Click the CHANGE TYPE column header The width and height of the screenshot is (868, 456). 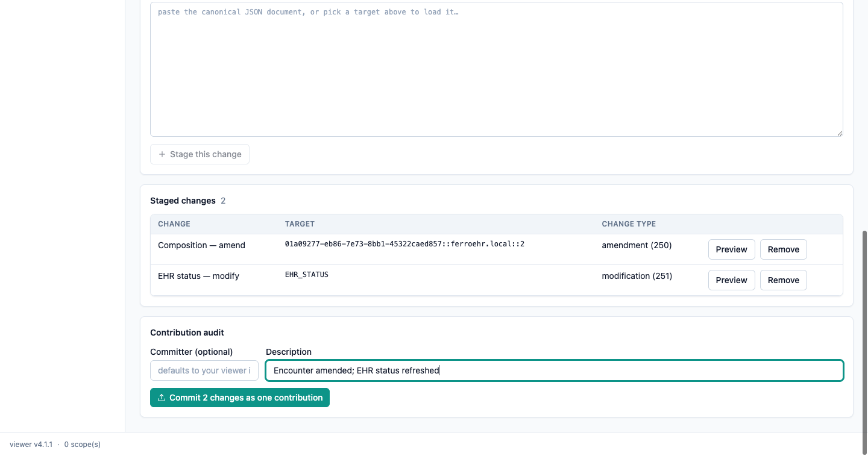click(x=629, y=224)
